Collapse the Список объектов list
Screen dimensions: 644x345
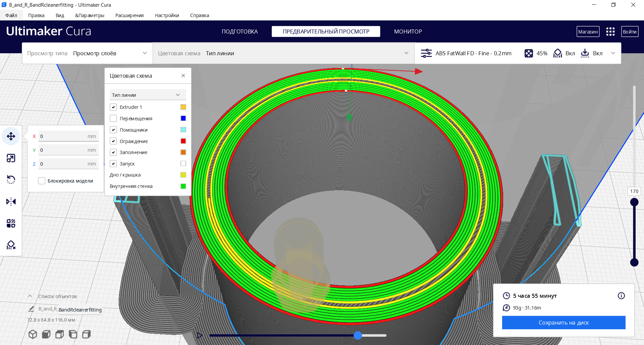pyautogui.click(x=30, y=296)
